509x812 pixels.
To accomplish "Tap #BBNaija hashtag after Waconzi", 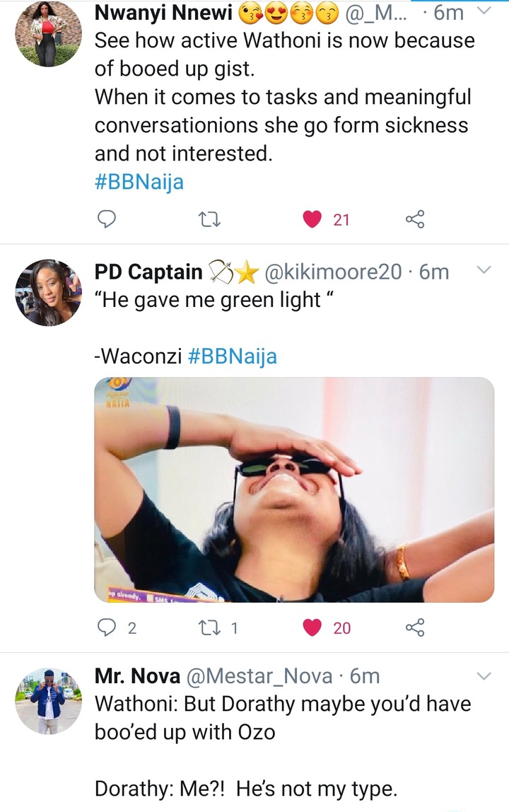I will (x=233, y=356).
